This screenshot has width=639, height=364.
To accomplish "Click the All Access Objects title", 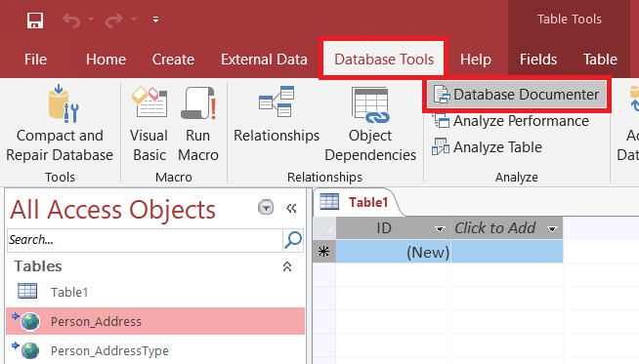I will point(112,210).
